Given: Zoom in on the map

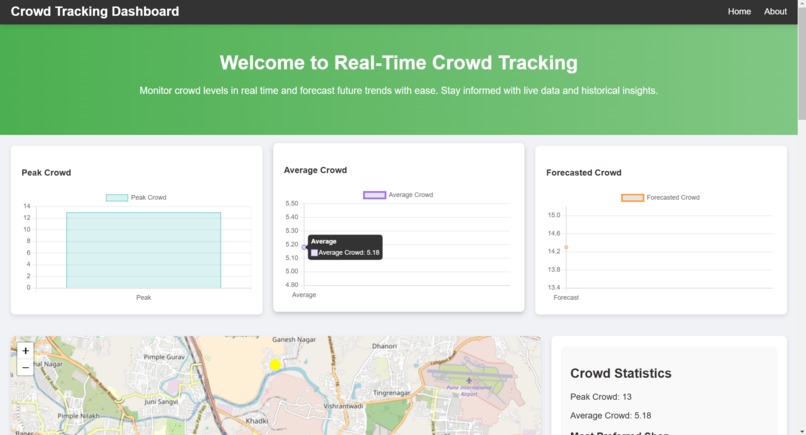Looking at the screenshot, I should coord(25,351).
